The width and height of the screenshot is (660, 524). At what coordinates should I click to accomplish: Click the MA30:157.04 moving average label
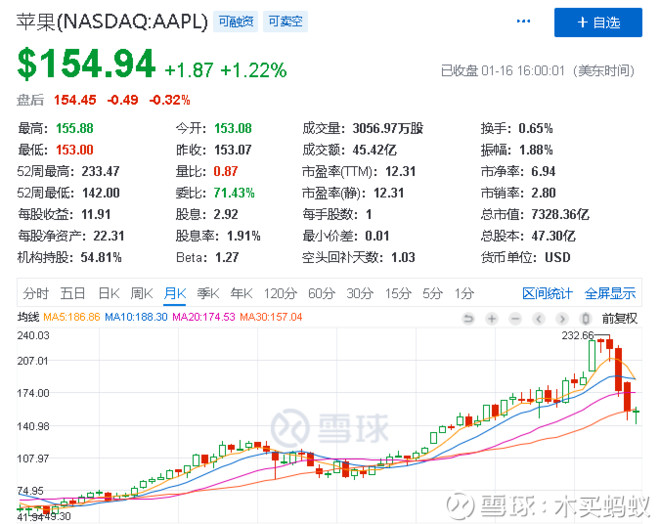(271, 317)
